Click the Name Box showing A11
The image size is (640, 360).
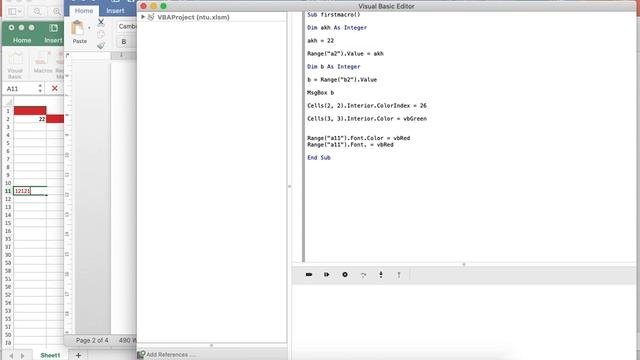(20, 89)
